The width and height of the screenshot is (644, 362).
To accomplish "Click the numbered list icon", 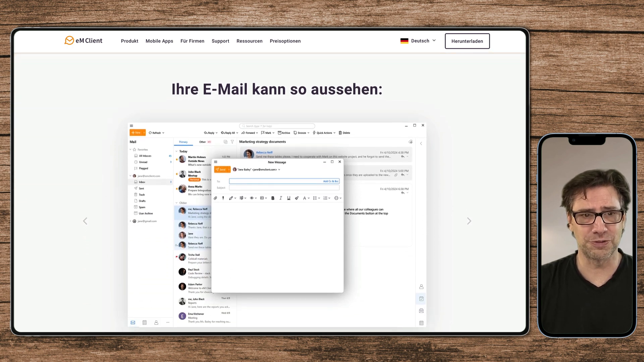I will coord(325,198).
